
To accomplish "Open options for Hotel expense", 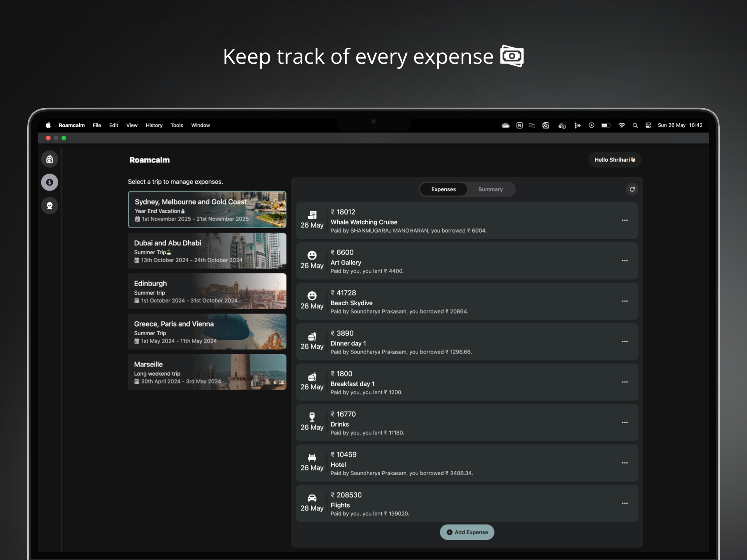I will click(x=625, y=463).
